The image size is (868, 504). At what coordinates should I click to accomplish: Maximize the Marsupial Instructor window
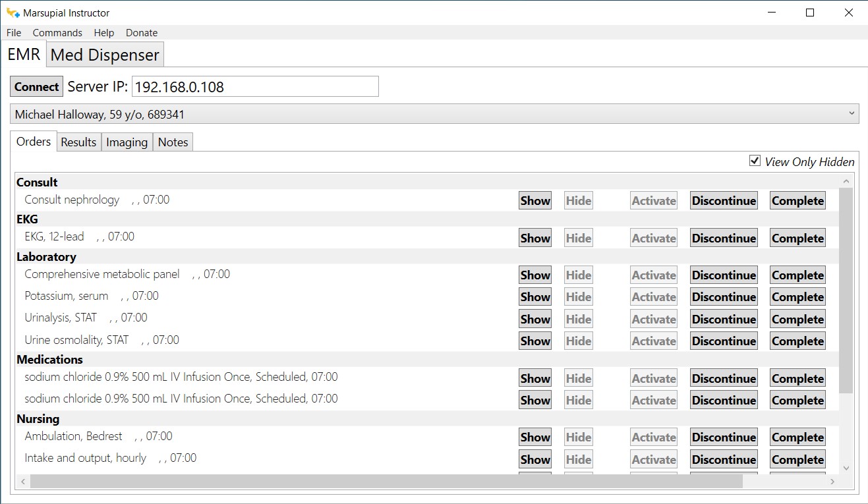click(810, 13)
